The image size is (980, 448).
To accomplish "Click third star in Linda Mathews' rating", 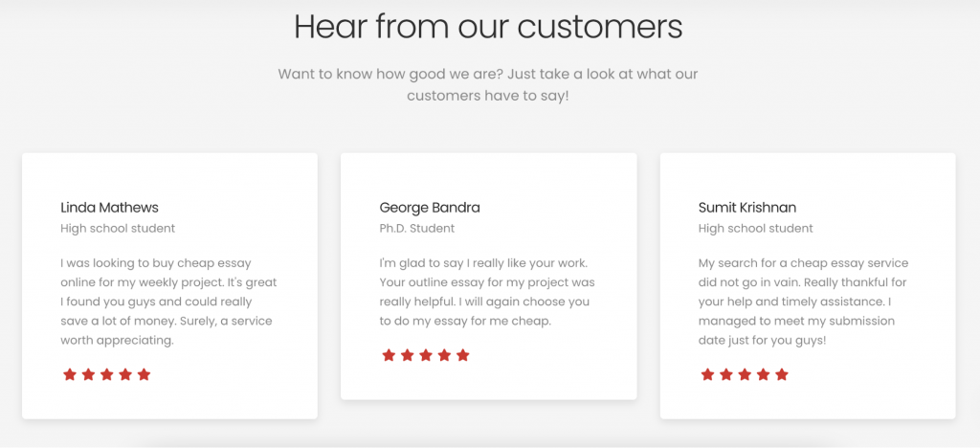I will 107,375.
